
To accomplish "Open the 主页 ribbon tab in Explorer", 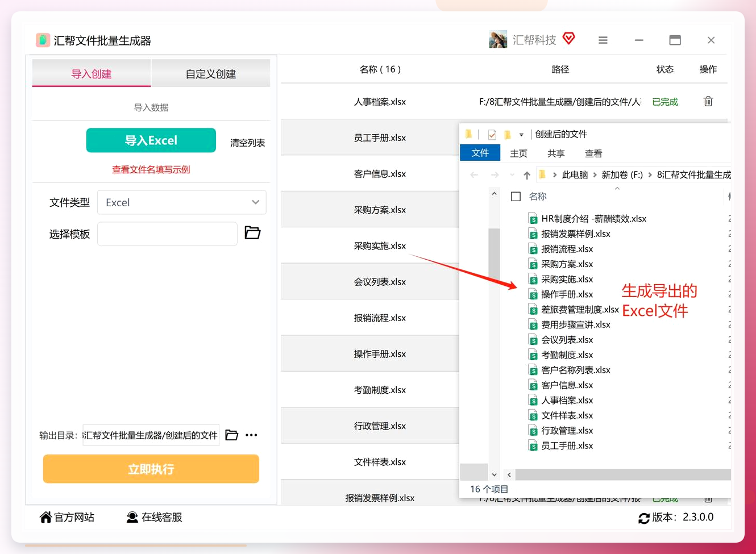I will point(518,153).
